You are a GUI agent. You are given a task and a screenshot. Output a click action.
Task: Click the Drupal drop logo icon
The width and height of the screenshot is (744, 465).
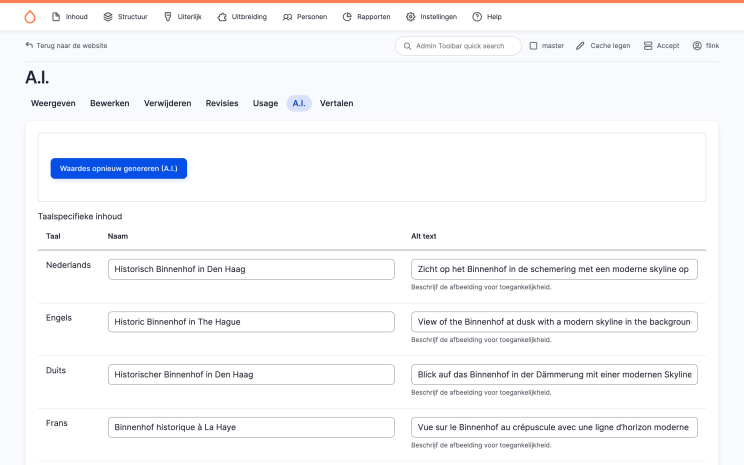(30, 16)
